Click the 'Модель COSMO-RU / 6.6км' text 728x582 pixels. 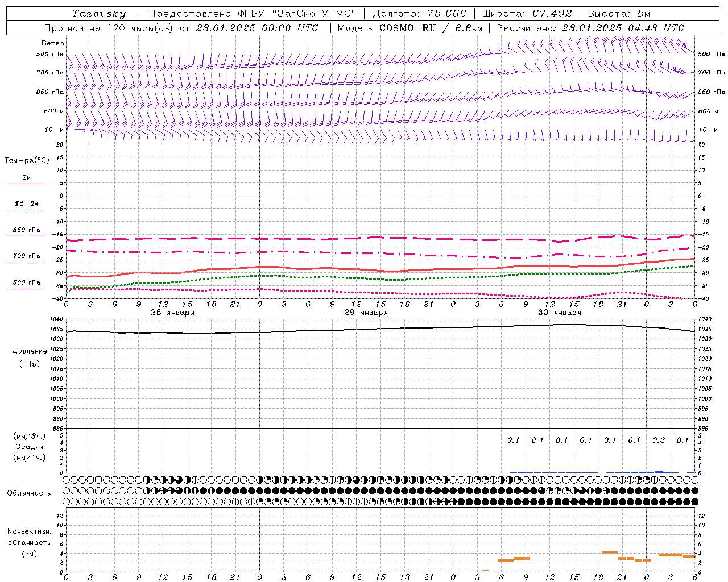click(x=409, y=28)
